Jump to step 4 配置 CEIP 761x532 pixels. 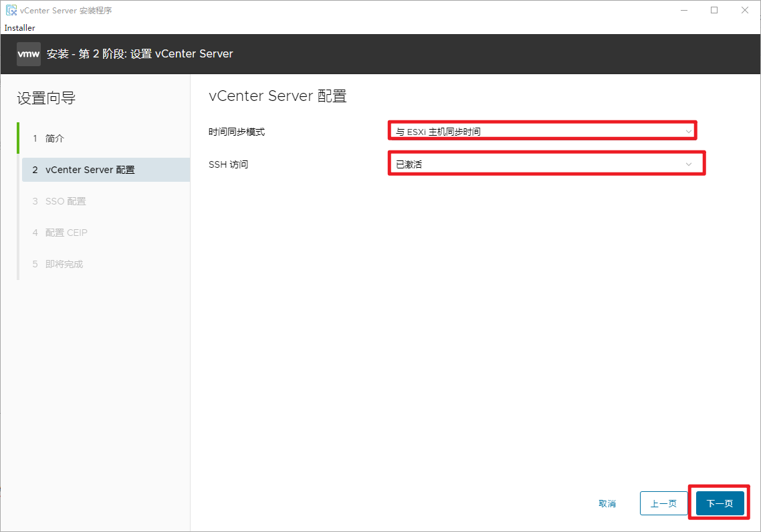point(66,233)
